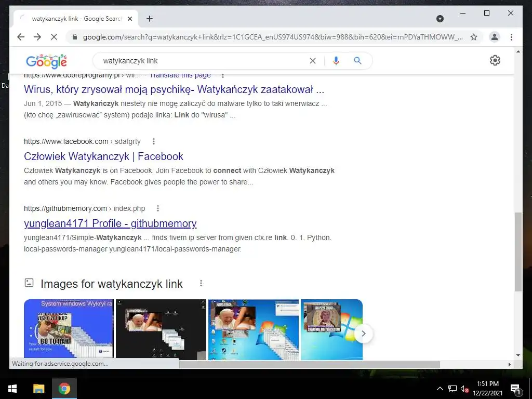Focus the Google search input field
532x399 pixels.
pos(204,61)
